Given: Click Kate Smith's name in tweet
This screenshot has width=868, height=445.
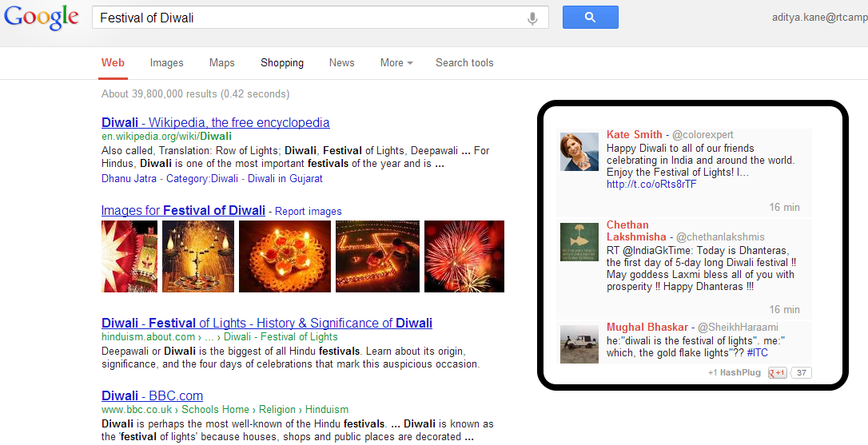Looking at the screenshot, I should pos(635,134).
